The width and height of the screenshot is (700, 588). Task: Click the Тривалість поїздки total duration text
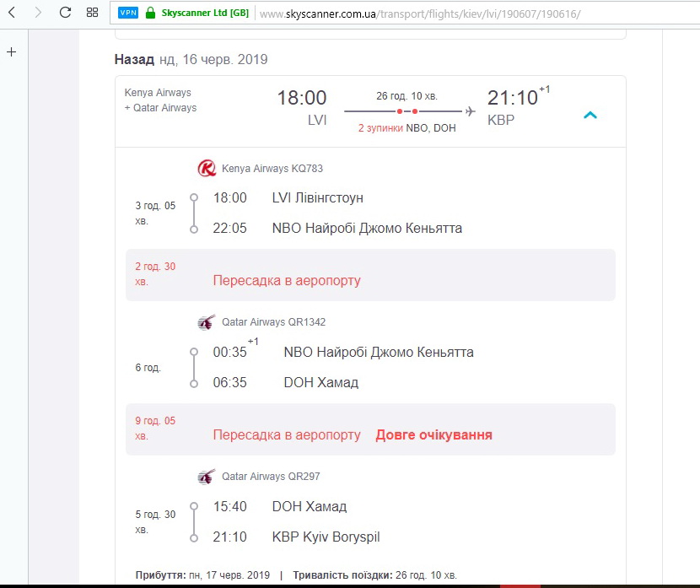point(375,575)
